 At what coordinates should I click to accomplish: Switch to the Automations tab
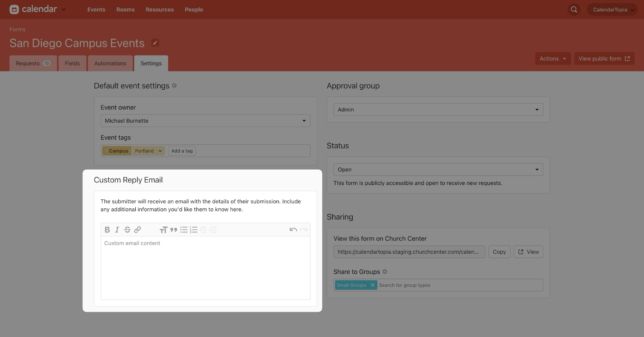110,64
